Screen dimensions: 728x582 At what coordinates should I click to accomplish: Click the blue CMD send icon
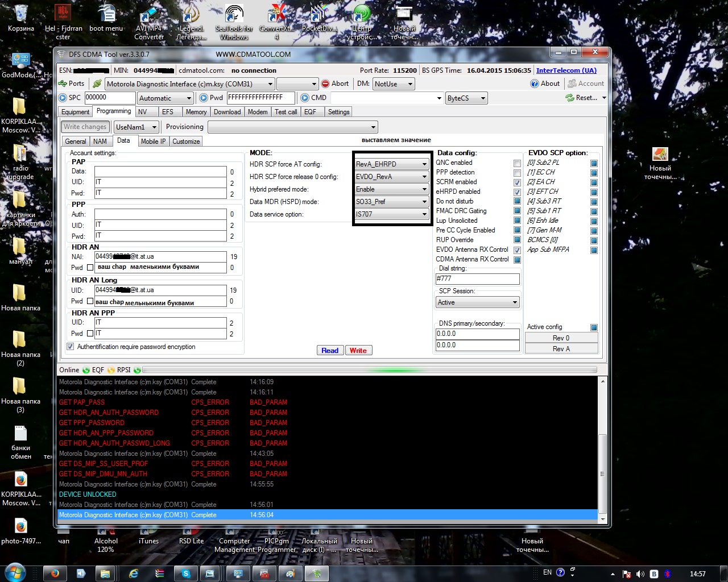tap(305, 98)
